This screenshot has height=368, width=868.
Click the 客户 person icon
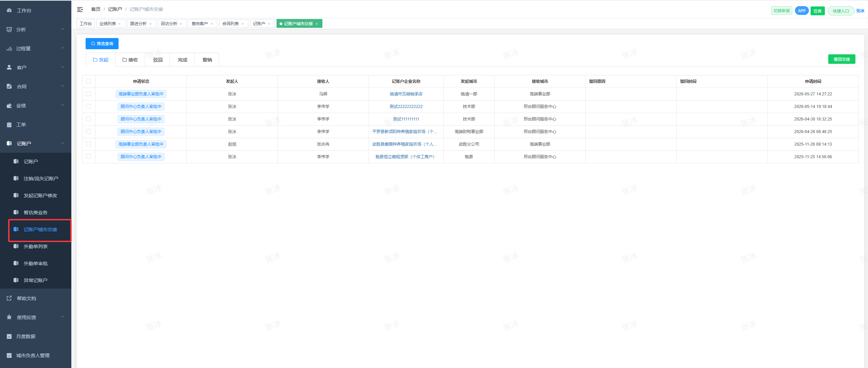9,68
